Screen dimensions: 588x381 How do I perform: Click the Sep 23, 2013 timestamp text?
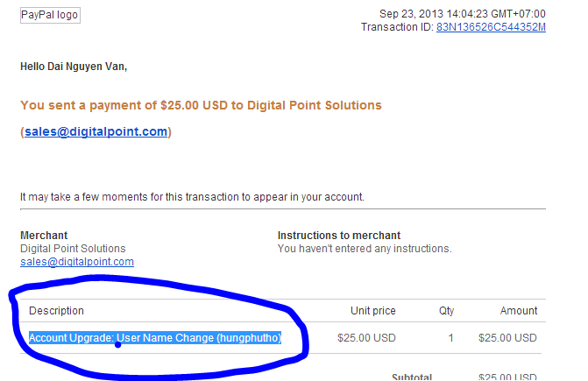[x=463, y=14]
